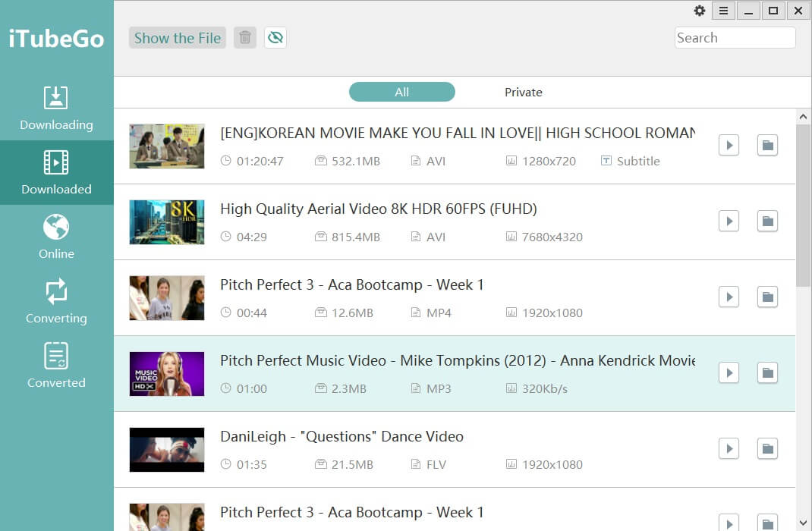
Task: Open folder for DaniLeigh Questions video
Action: (x=767, y=449)
